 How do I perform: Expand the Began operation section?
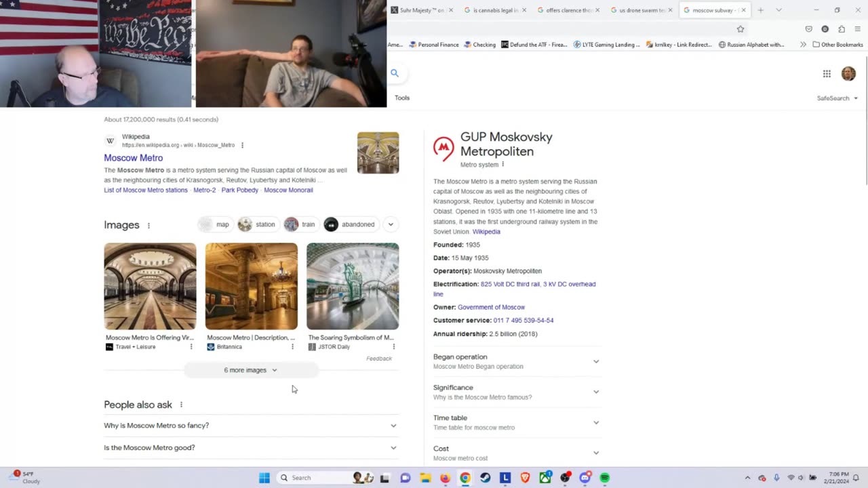pos(517,361)
